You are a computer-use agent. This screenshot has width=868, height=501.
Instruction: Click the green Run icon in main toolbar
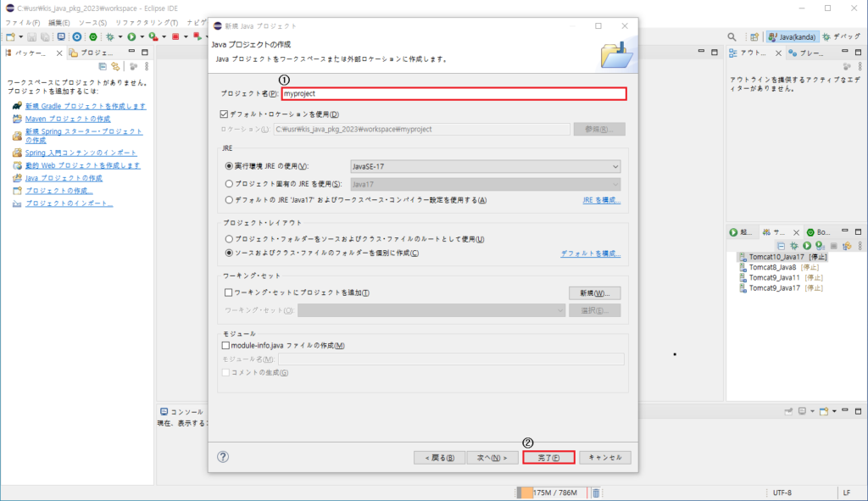[131, 37]
